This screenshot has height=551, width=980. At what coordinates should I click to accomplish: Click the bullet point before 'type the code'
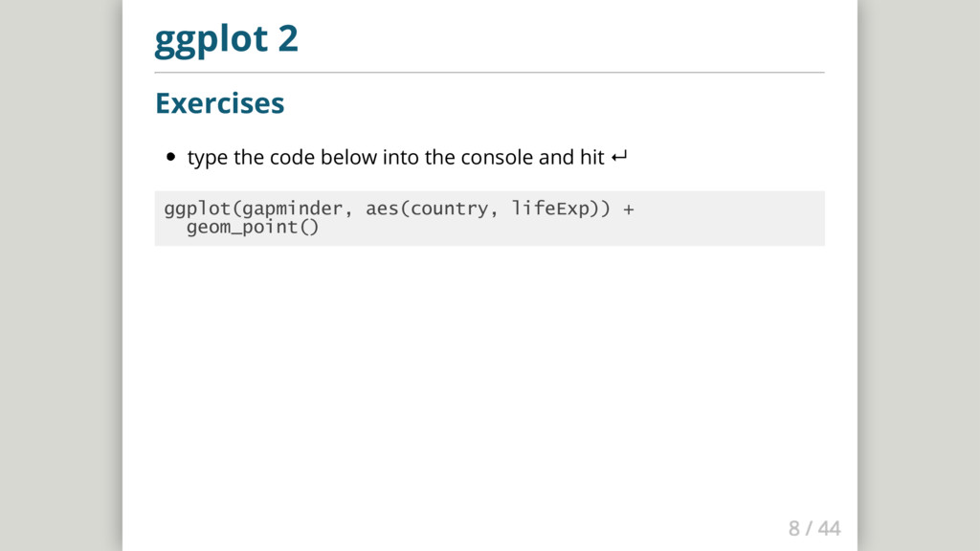click(x=171, y=157)
